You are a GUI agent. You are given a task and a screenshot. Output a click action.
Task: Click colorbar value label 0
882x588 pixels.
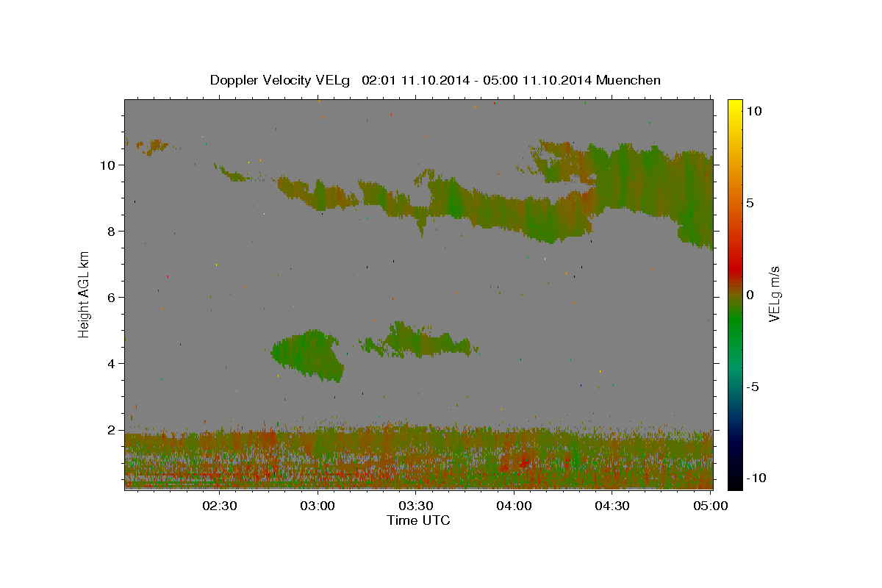point(750,294)
